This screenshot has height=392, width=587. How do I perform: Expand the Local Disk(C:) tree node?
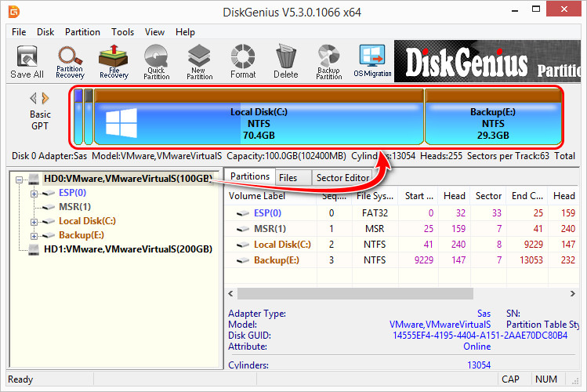coord(34,223)
